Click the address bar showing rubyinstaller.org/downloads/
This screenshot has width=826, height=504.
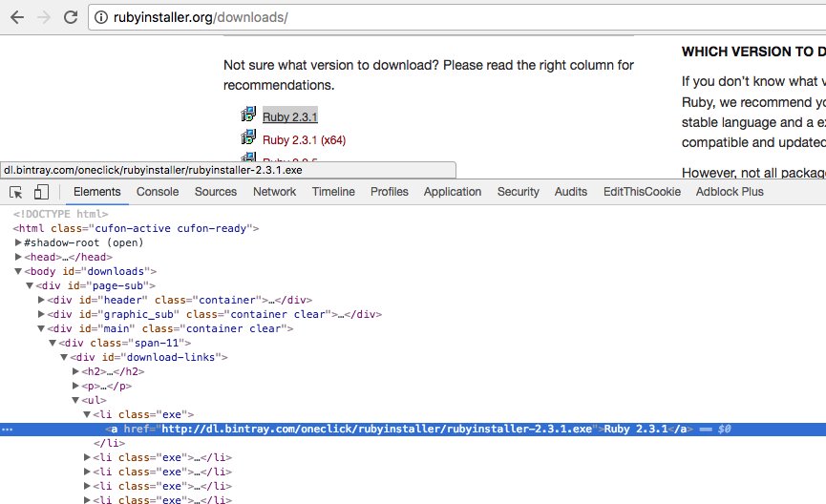pyautogui.click(x=456, y=17)
